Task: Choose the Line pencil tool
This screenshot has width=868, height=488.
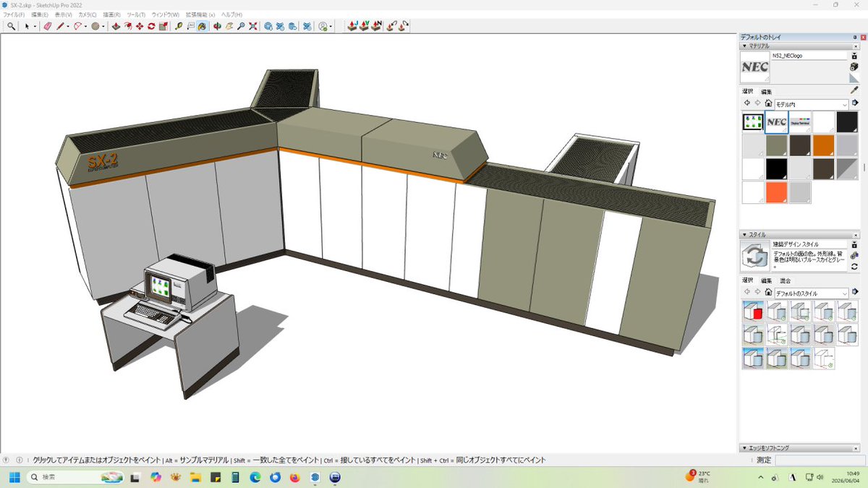Action: [61, 26]
